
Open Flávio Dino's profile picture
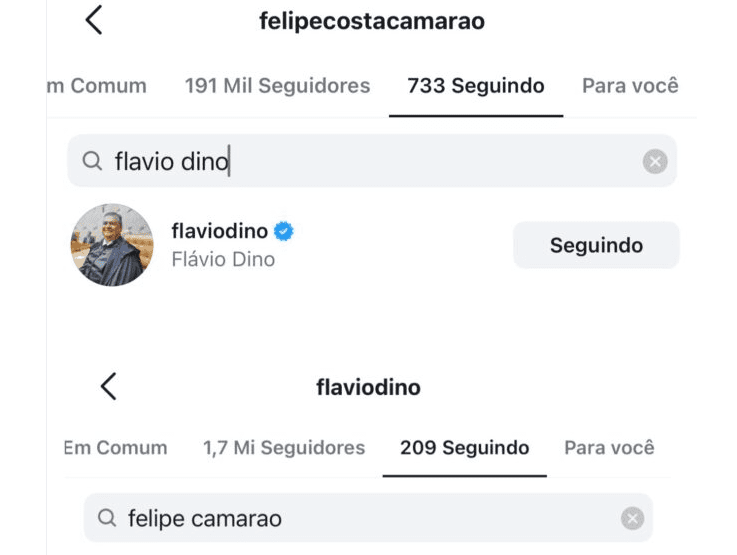(x=112, y=245)
